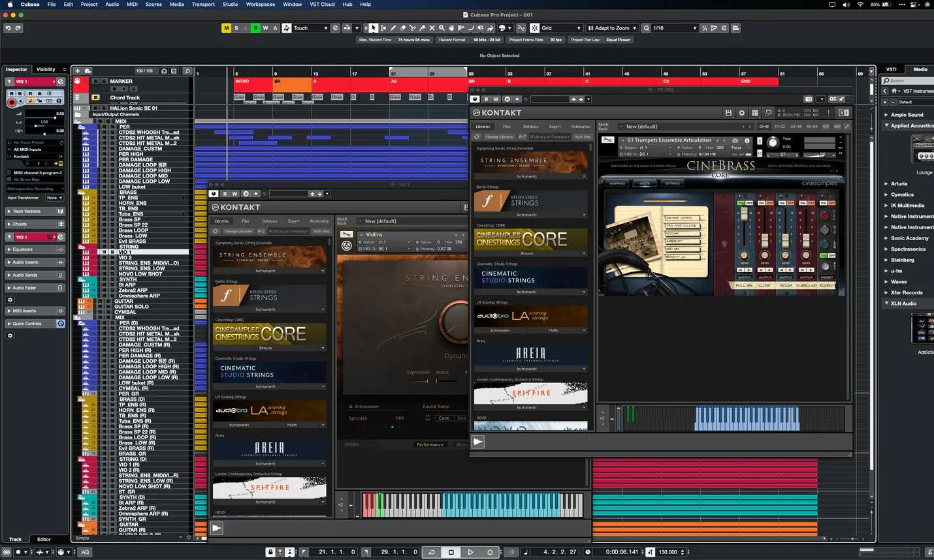Switch to the Visibility tab
The image size is (934, 560).
[46, 69]
